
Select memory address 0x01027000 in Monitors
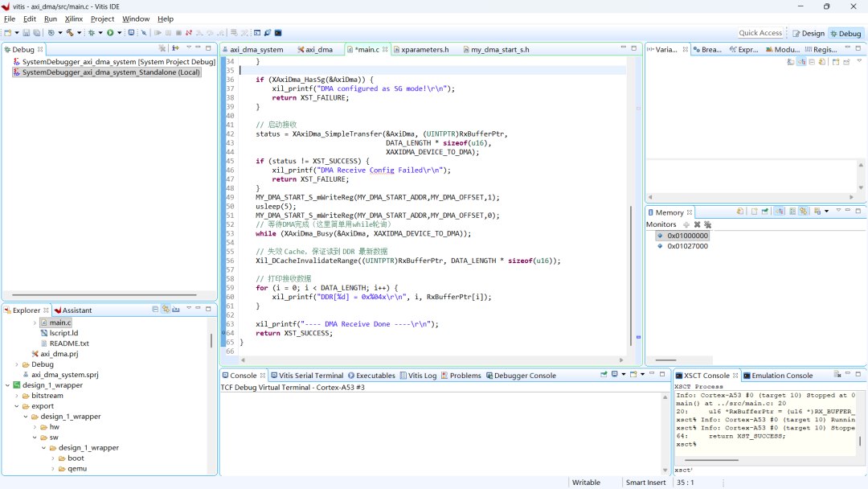[686, 246]
